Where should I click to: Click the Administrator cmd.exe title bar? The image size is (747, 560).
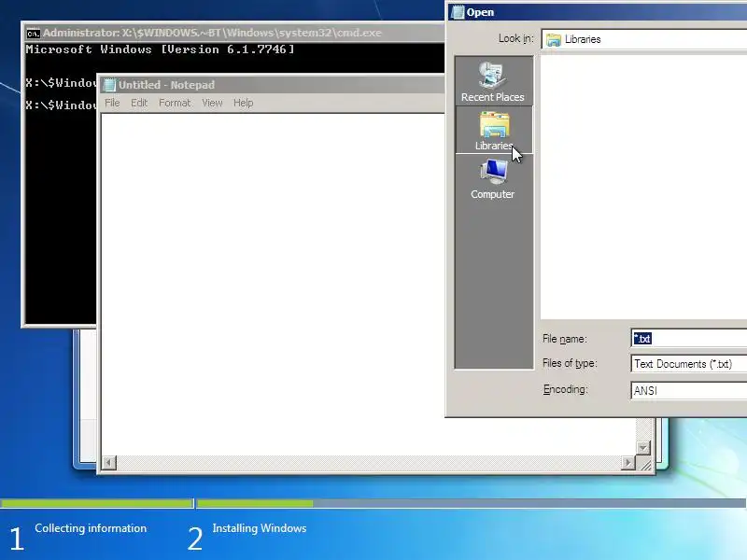tap(234, 33)
